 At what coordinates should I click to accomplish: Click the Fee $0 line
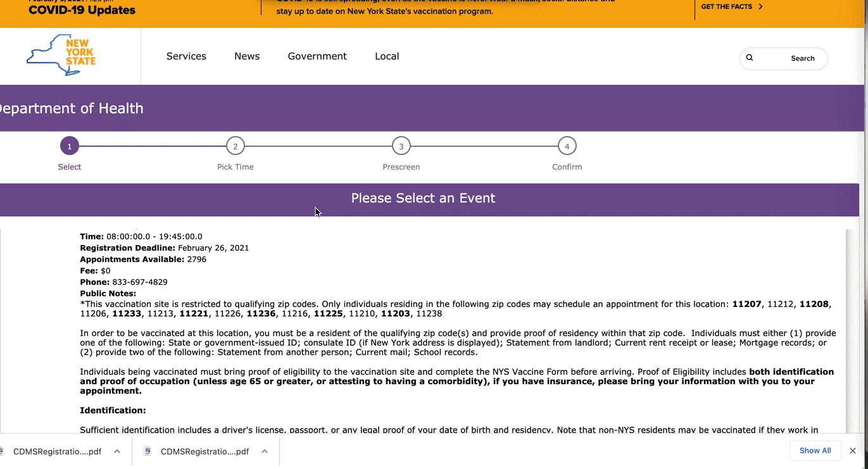(x=95, y=271)
